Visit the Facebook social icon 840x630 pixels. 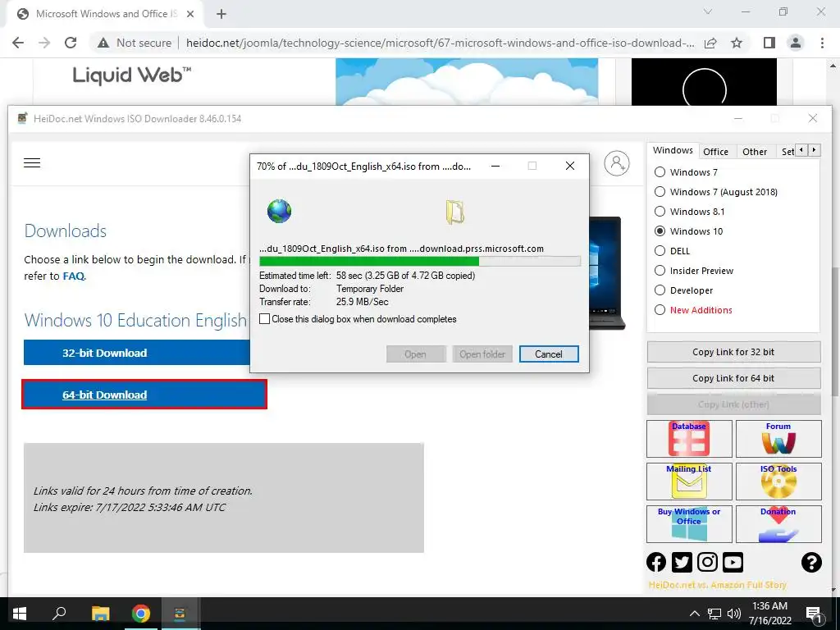[x=656, y=562]
